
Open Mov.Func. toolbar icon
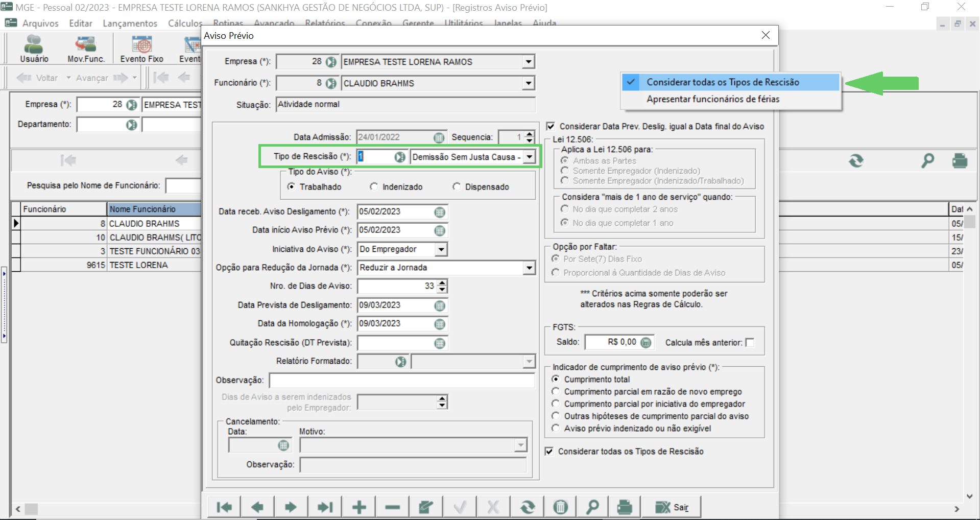click(x=86, y=49)
